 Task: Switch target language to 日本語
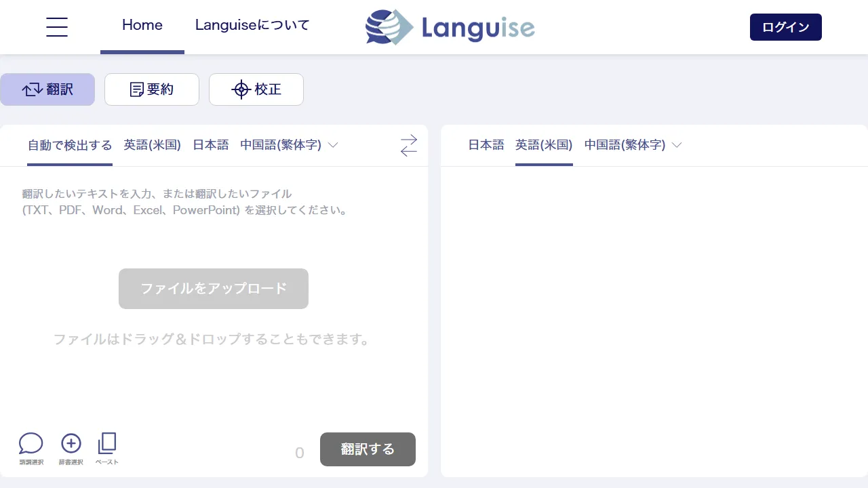[x=486, y=144]
